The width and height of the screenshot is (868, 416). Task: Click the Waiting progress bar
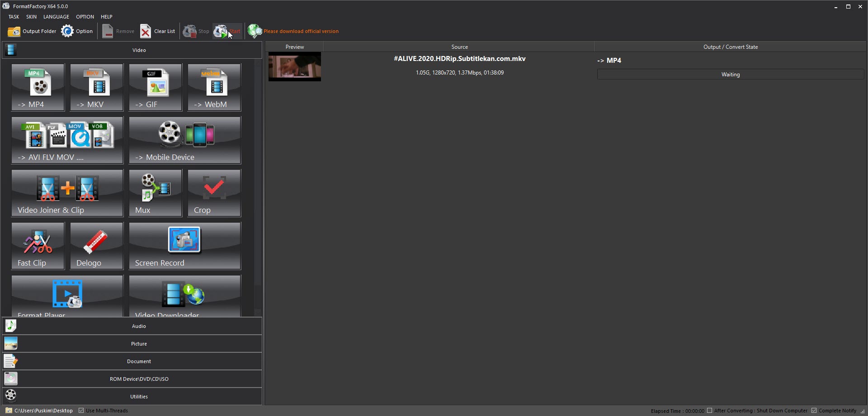[x=731, y=75]
